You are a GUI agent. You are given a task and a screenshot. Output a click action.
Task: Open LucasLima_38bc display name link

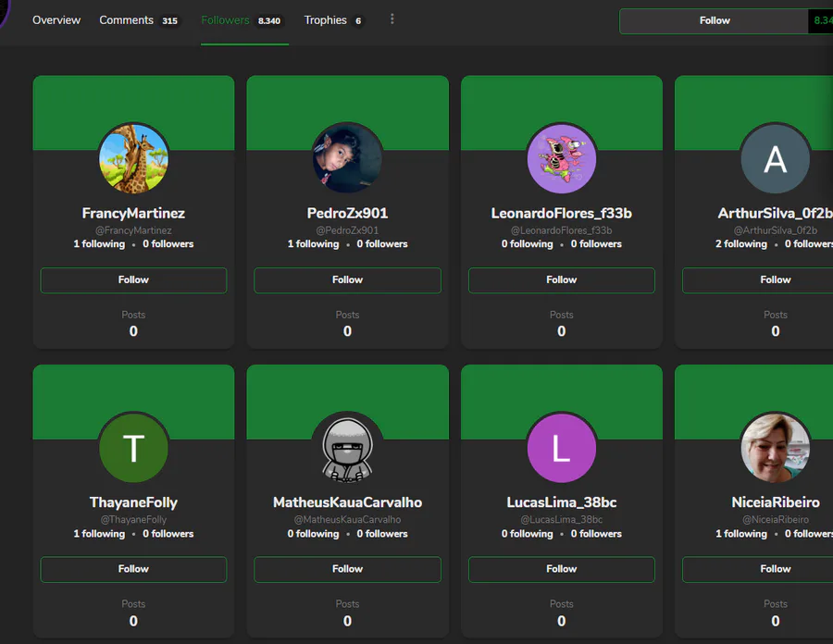coord(562,502)
